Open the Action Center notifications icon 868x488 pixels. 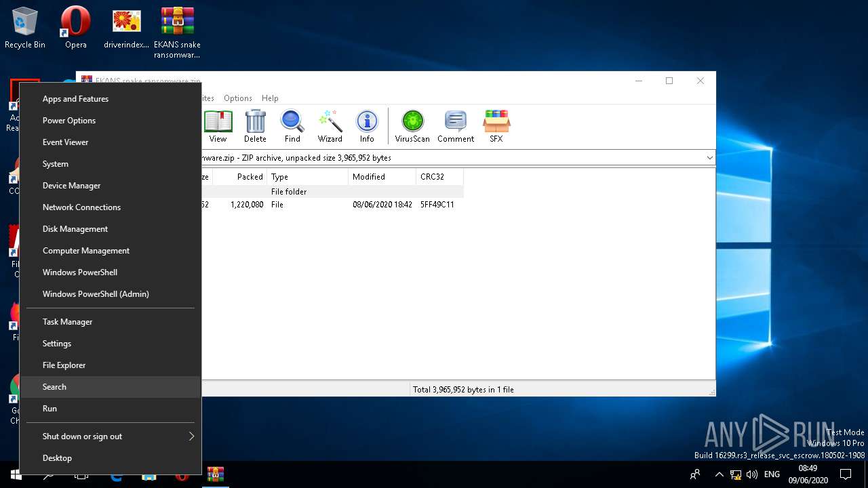[846, 474]
